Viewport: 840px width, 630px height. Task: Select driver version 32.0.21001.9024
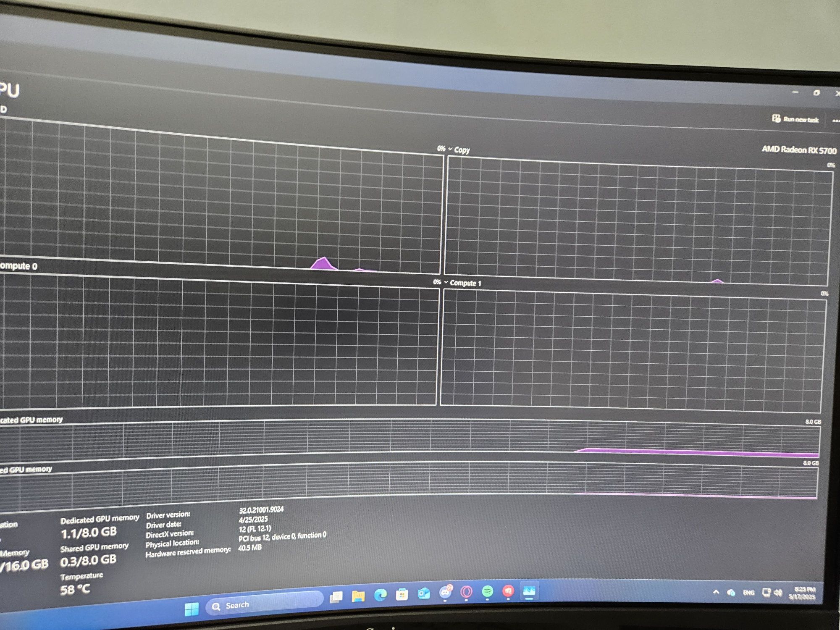tap(261, 510)
